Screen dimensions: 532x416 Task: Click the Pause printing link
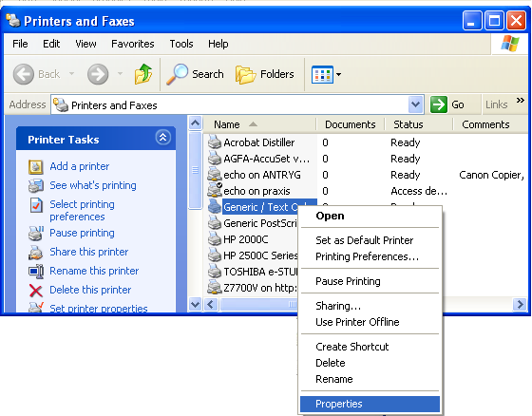(82, 233)
